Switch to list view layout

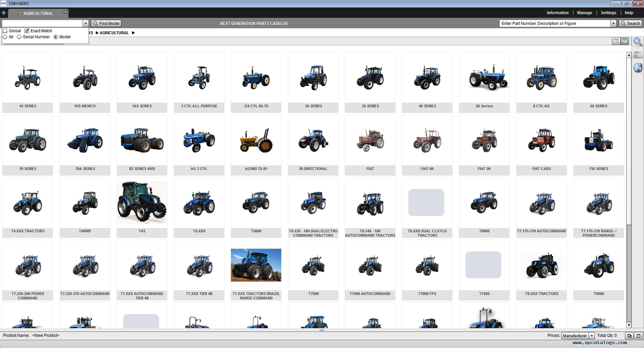click(x=616, y=41)
